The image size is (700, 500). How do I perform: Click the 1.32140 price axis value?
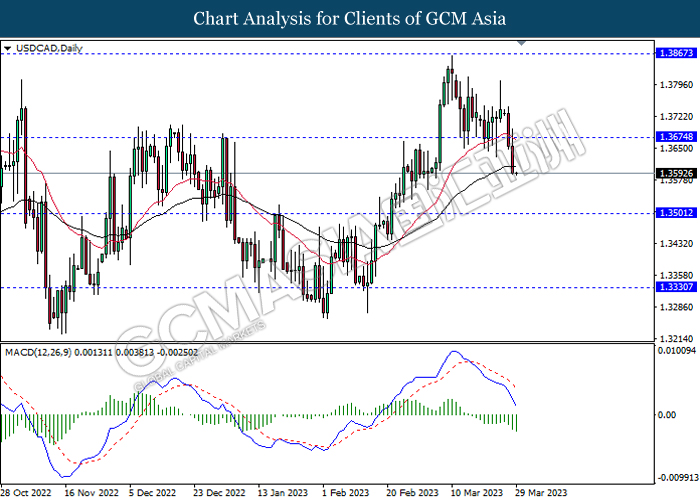pos(676,338)
